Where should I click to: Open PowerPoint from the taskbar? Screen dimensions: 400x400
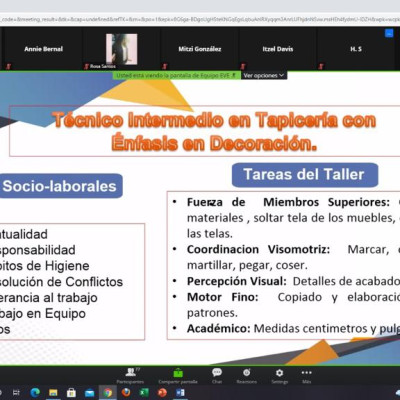(162, 393)
